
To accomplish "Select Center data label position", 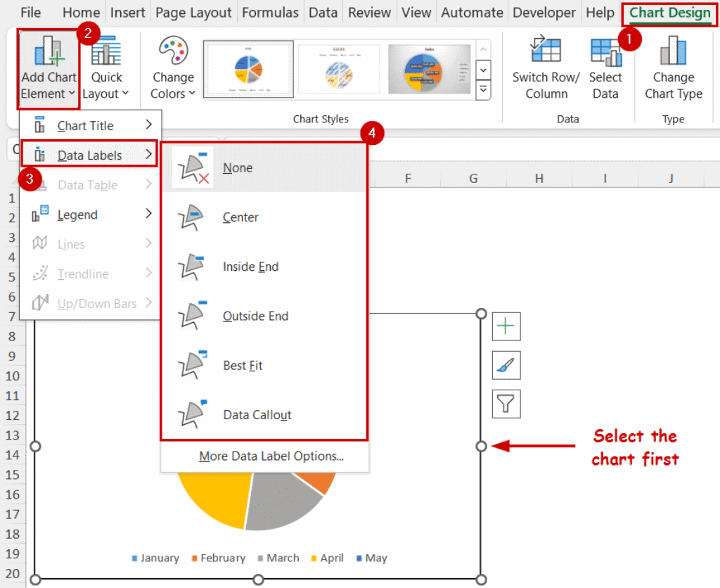I will click(240, 217).
